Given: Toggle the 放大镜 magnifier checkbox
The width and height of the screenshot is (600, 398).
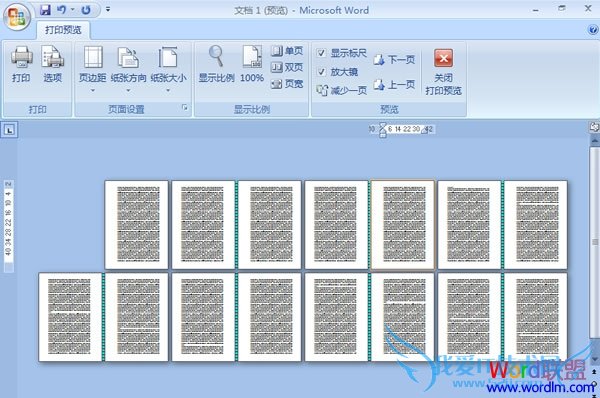Looking at the screenshot, I should pyautogui.click(x=321, y=72).
